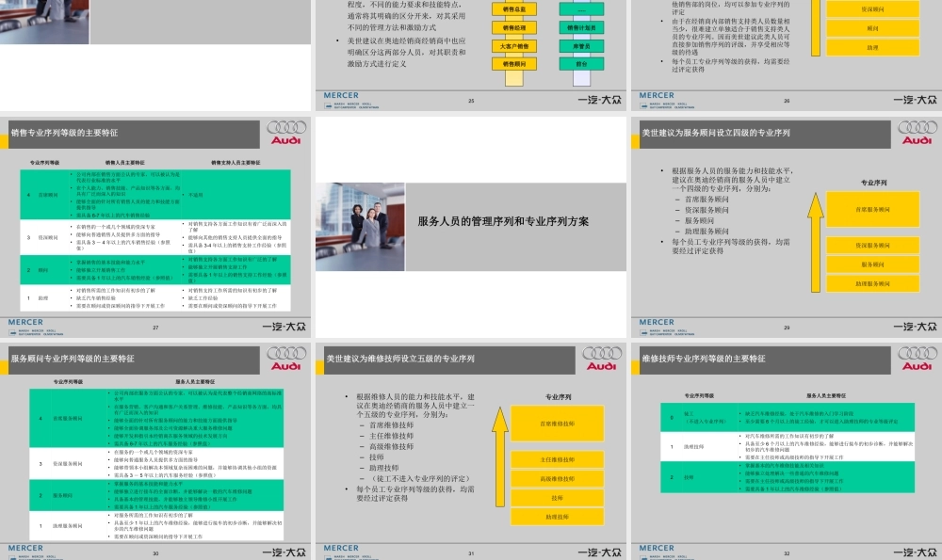Click the level 1 助理 row on slide 27
The width and height of the screenshot is (942, 560).
tap(155, 297)
